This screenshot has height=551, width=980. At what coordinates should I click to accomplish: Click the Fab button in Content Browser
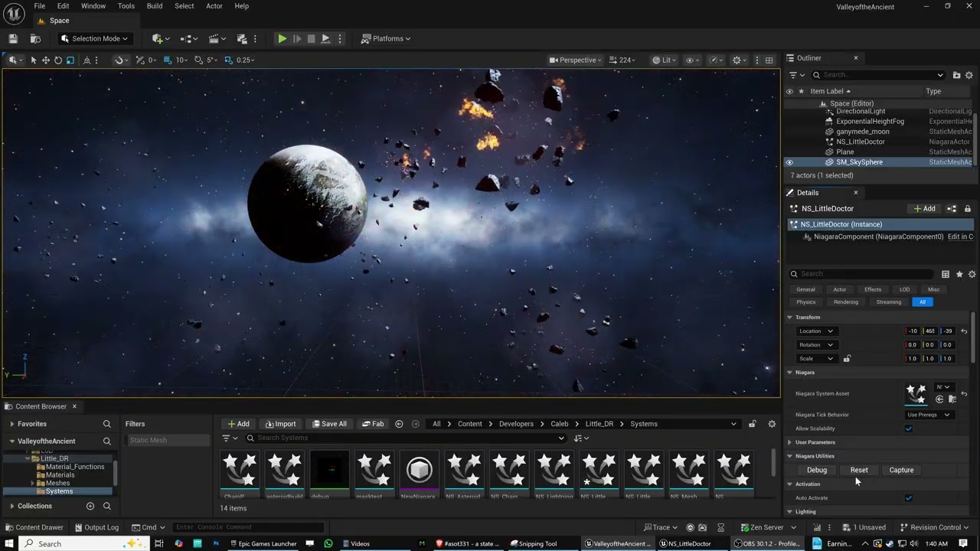[373, 424]
